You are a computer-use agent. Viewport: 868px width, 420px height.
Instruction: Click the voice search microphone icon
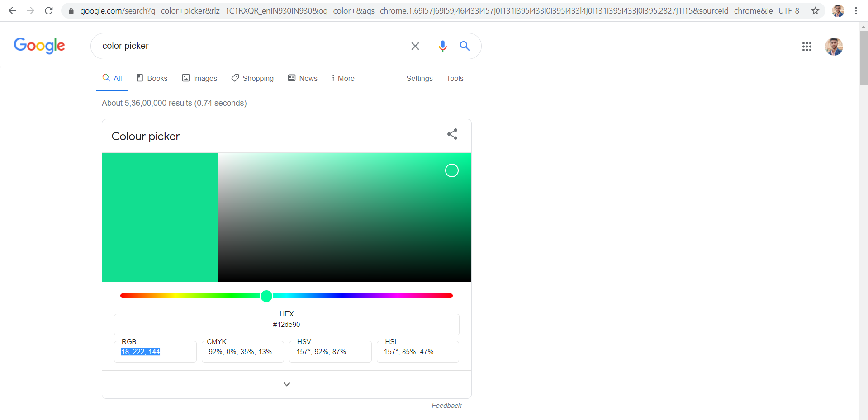pyautogui.click(x=442, y=46)
